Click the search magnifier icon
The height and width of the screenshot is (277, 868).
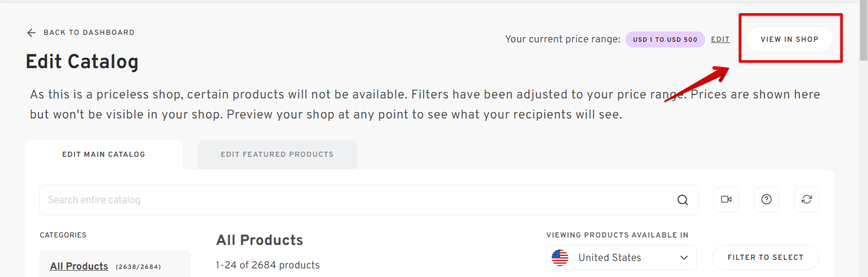point(683,200)
